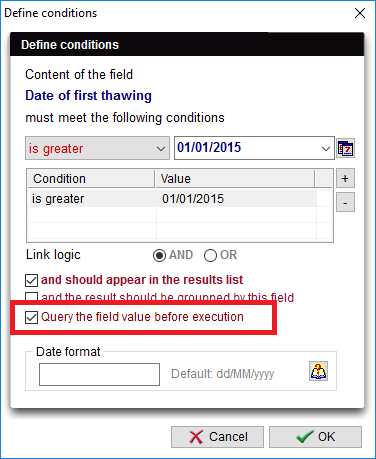
Task: Select the 'is greater' condition row
Action: pos(172,199)
